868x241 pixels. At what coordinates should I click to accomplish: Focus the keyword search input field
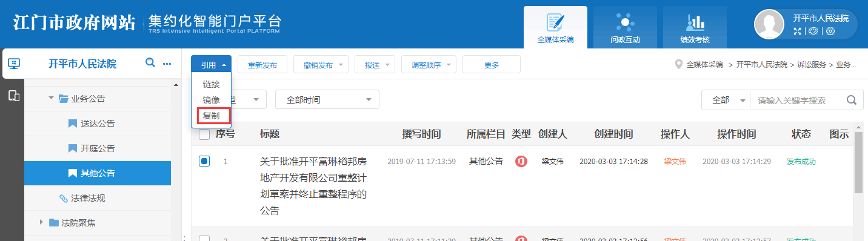(797, 101)
